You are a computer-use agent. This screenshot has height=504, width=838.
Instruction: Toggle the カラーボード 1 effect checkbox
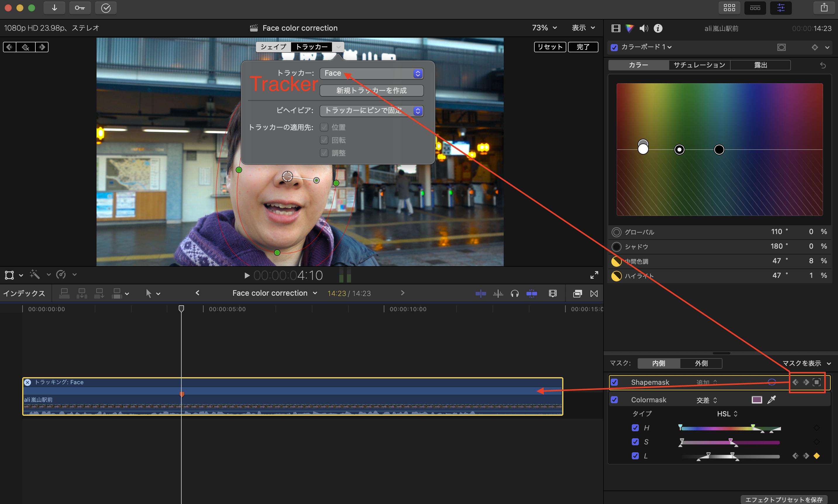point(614,47)
